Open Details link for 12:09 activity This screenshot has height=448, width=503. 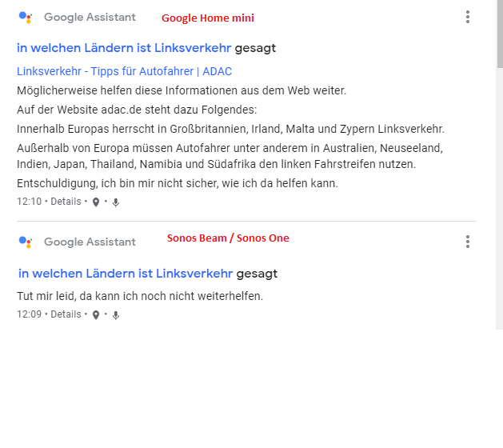click(x=66, y=314)
